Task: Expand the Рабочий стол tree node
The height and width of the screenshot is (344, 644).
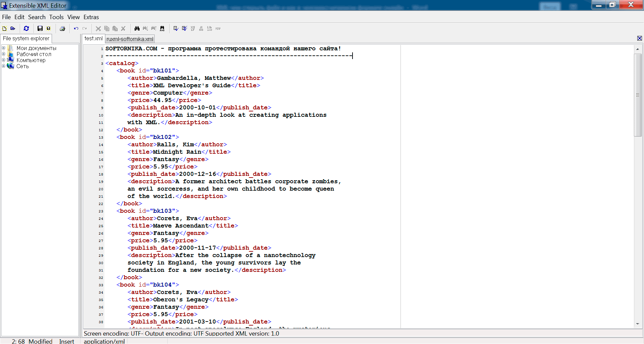Action: click(x=4, y=54)
